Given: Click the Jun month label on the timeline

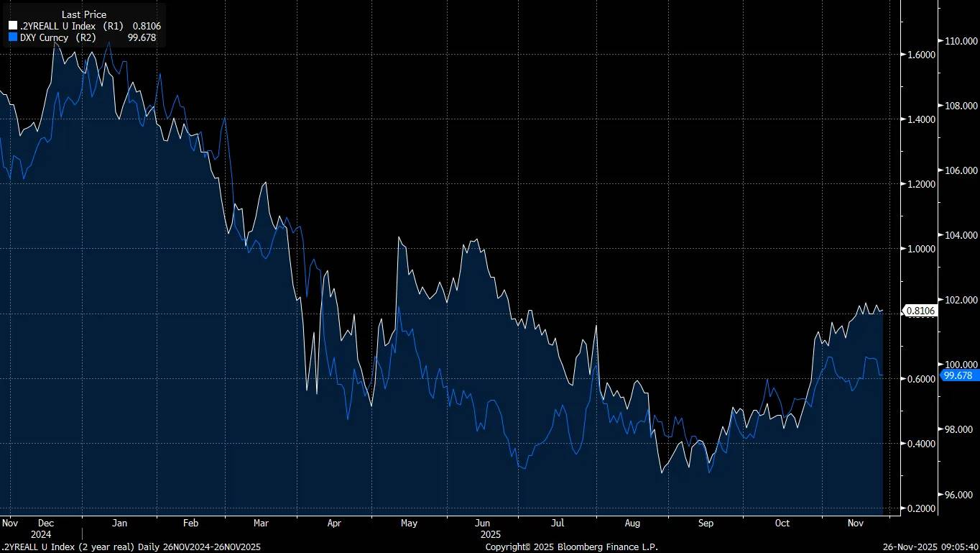Looking at the screenshot, I should 482,523.
